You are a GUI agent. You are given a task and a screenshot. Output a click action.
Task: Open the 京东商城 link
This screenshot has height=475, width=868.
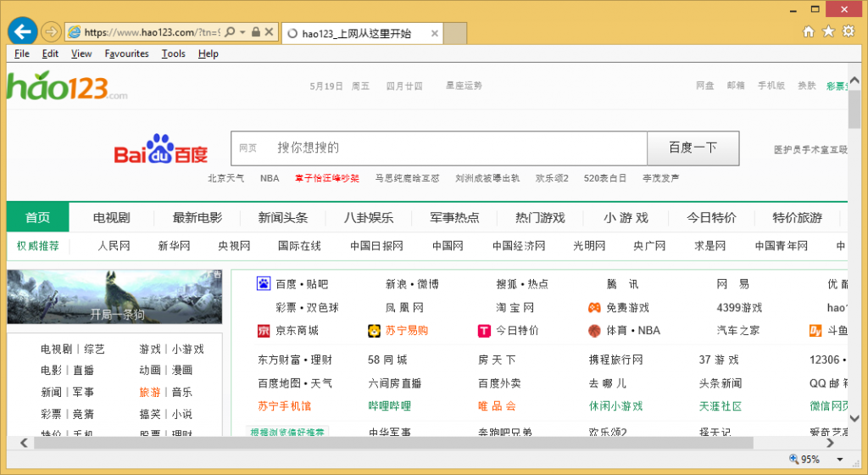(x=297, y=331)
